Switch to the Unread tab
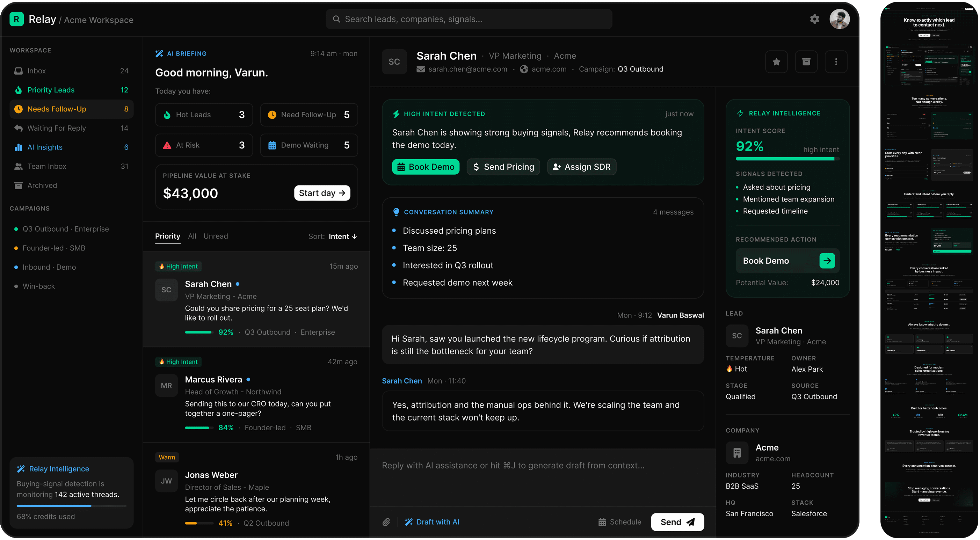Screen dimensions: 980x540 coord(216,236)
